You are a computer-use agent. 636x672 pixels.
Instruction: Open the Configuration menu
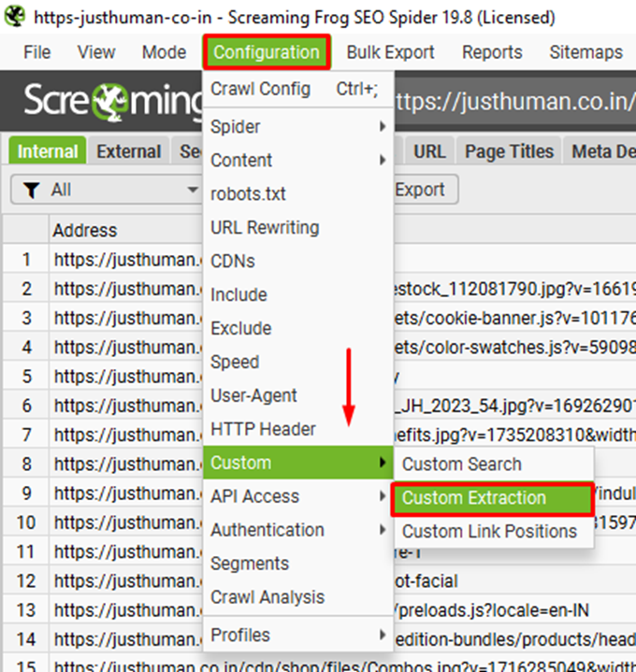[267, 52]
